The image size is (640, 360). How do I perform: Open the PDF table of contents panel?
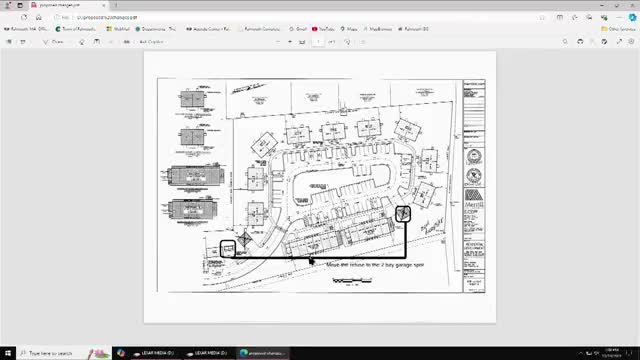pos(9,42)
